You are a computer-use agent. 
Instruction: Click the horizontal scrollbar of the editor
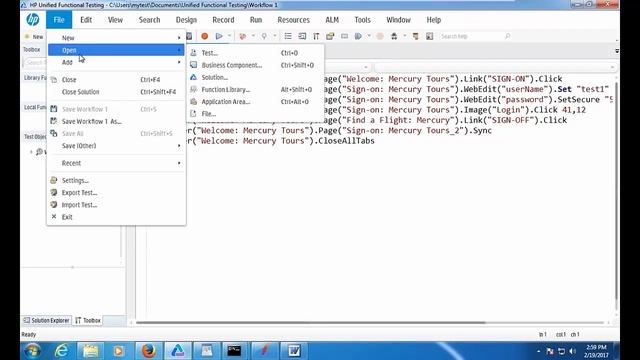tap(310, 322)
